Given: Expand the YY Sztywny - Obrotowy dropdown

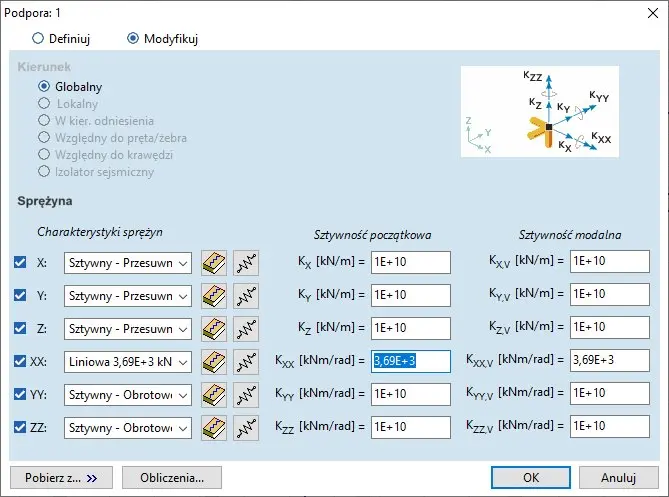Looking at the screenshot, I should point(127,395).
